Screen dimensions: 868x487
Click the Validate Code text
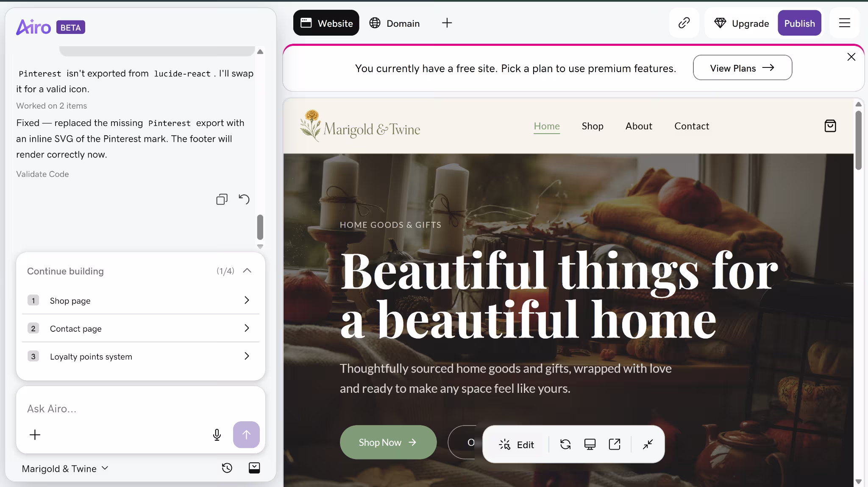pyautogui.click(x=42, y=174)
